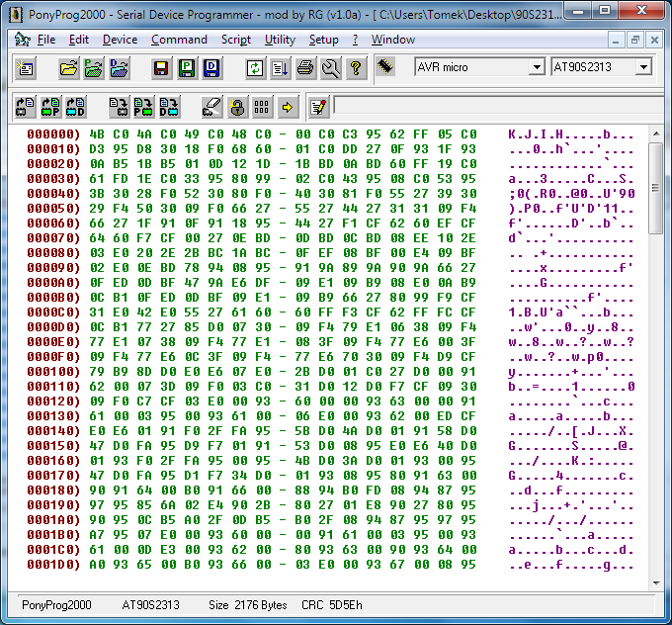Click the chip device icon
Screen dimensions: 672x625
coord(384,66)
